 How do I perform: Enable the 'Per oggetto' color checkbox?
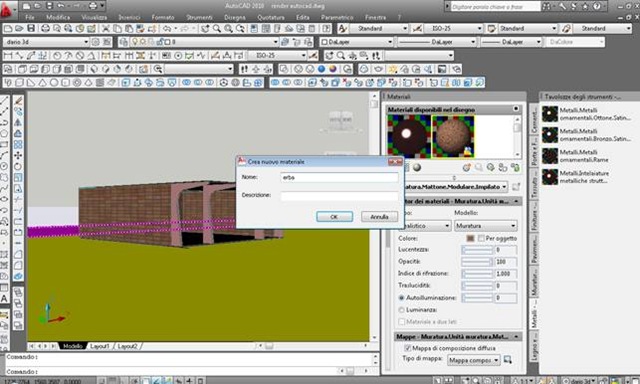pos(481,238)
